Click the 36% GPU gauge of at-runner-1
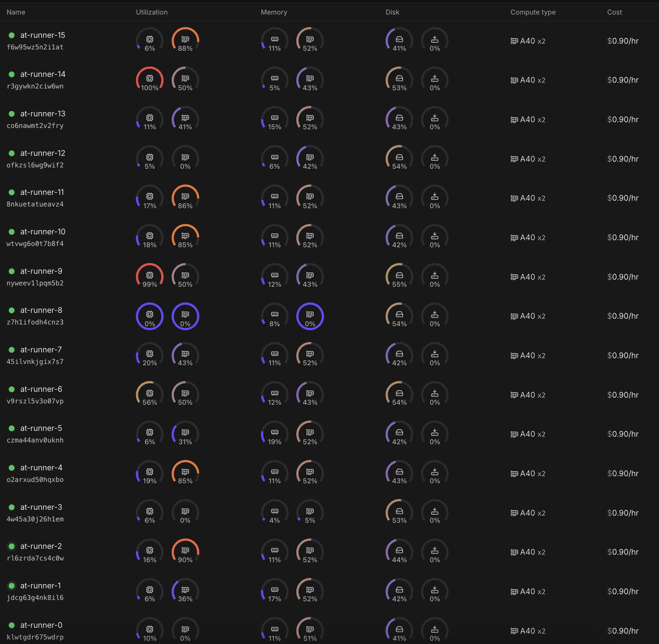The image size is (659, 644). tap(185, 591)
